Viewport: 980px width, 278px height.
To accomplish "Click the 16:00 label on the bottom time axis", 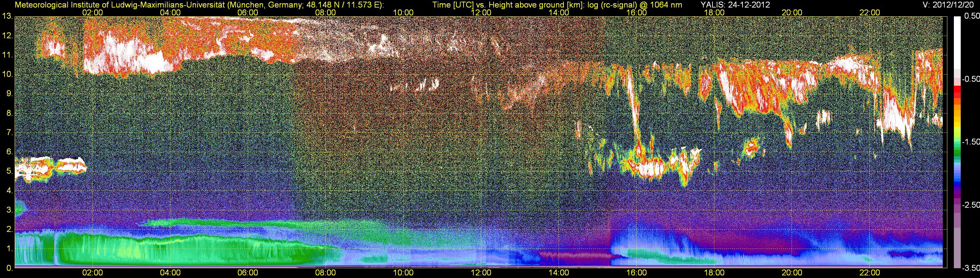I will click(x=636, y=273).
